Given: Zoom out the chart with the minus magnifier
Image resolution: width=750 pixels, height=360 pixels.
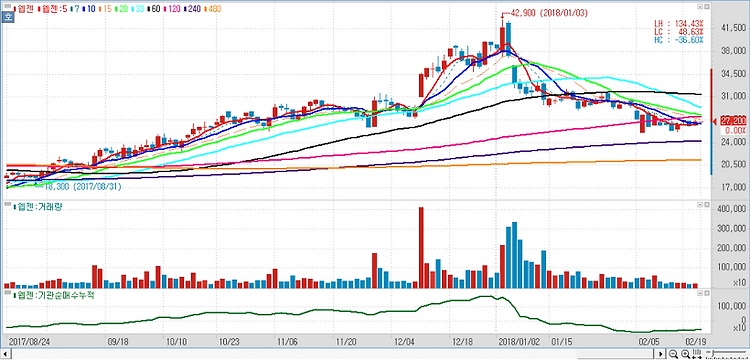Looking at the screenshot, I should point(673,354).
